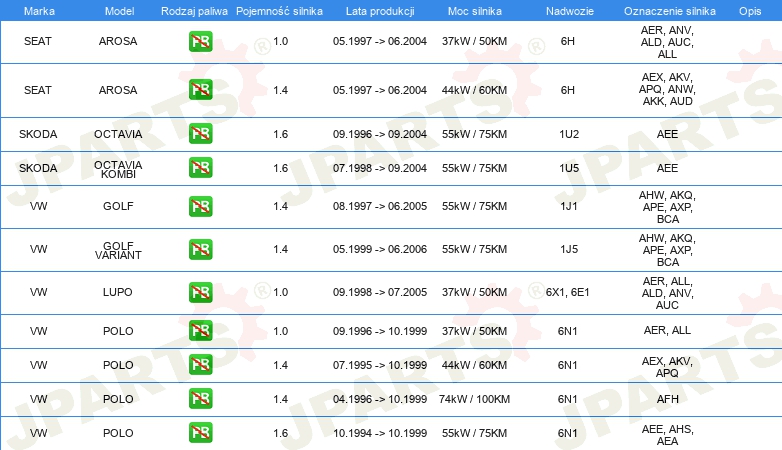The image size is (782, 450).
Task: Click the 1.0 engine capacity in the LUPO row
Action: click(x=281, y=292)
